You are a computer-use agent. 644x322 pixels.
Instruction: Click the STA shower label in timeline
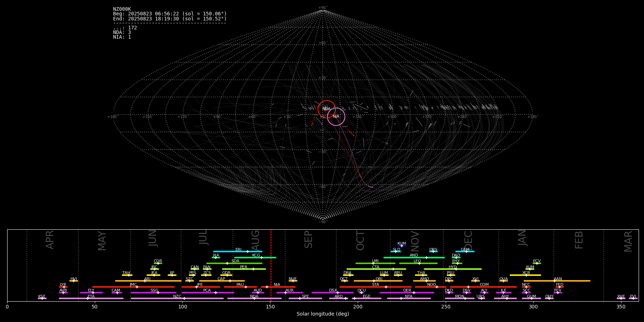click(x=376, y=285)
